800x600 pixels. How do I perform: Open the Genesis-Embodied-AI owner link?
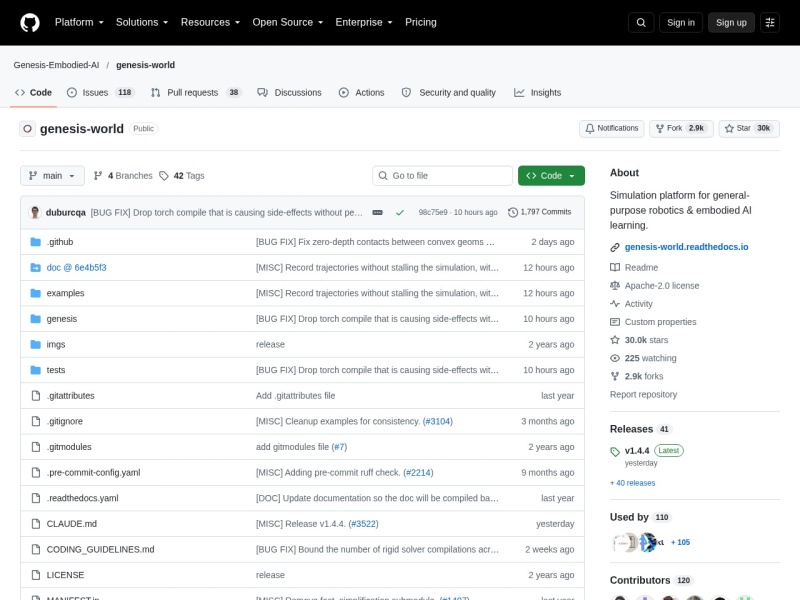[x=57, y=65]
